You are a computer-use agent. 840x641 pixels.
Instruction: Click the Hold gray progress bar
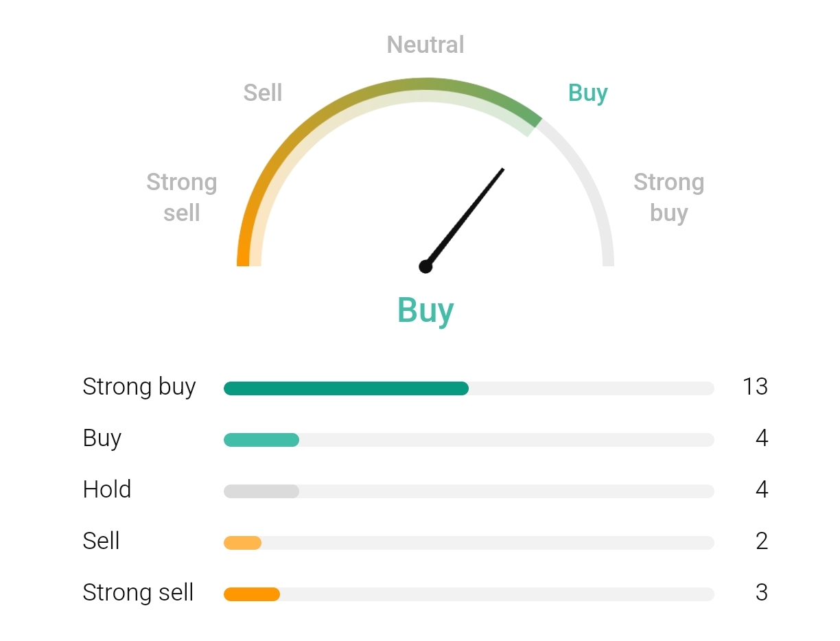261,491
